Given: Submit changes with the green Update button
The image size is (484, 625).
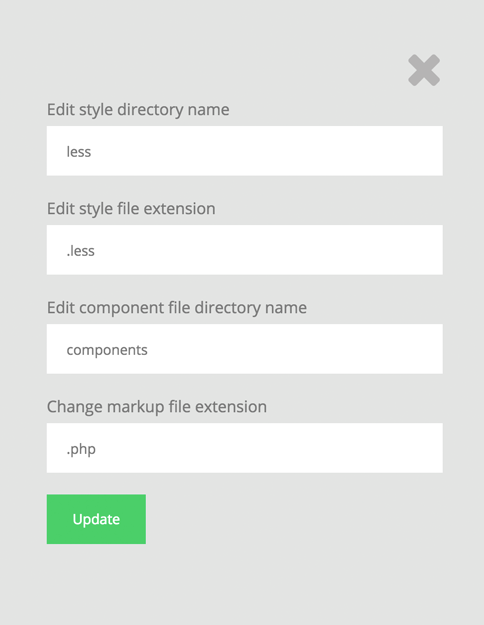Looking at the screenshot, I should tap(96, 519).
